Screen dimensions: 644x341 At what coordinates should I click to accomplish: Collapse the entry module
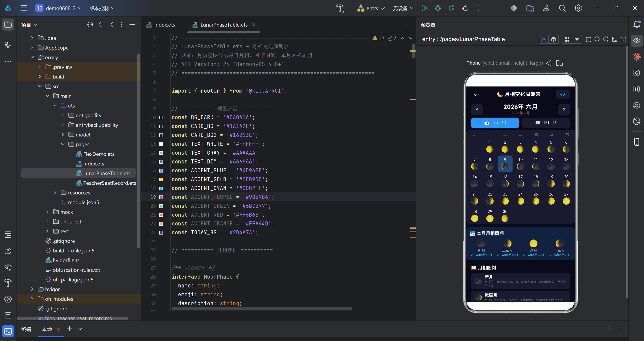pyautogui.click(x=32, y=57)
